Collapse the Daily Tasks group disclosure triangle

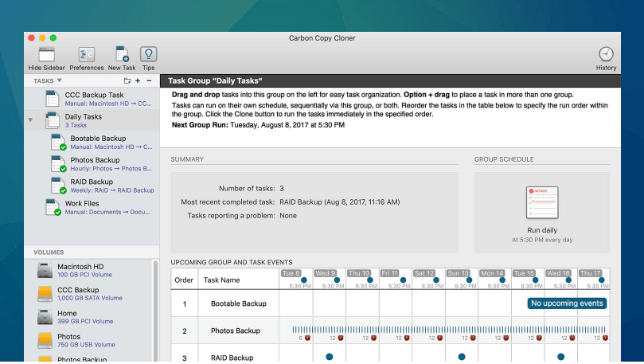(x=30, y=120)
